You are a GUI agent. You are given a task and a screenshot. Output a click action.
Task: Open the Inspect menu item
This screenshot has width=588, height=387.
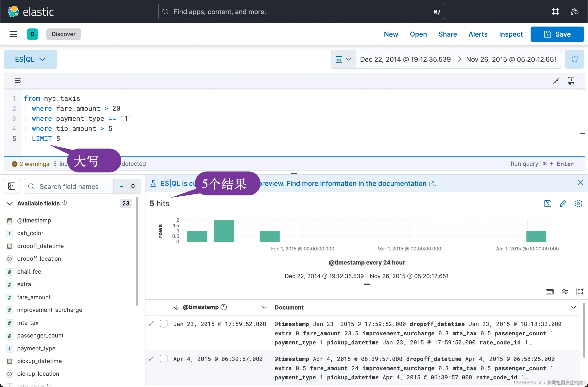point(511,34)
